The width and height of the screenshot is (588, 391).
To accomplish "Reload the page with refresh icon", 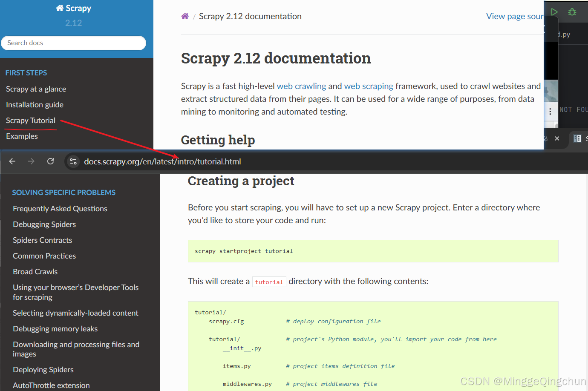I will pyautogui.click(x=50, y=161).
